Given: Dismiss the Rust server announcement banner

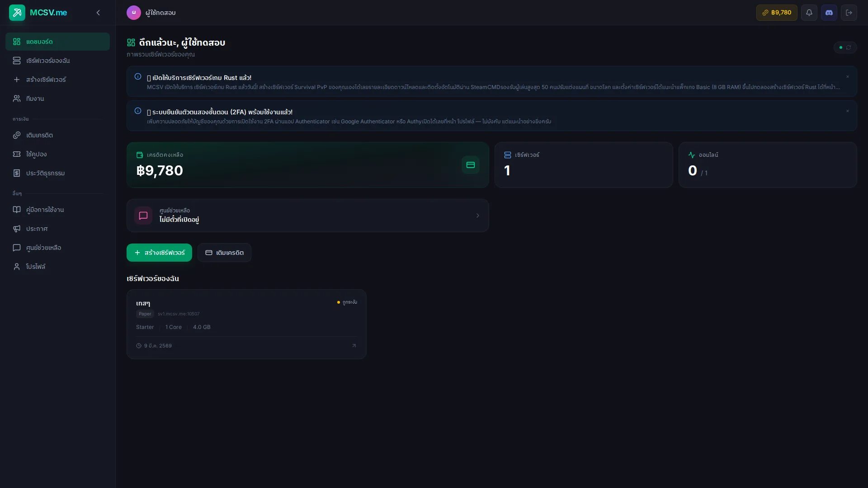Looking at the screenshot, I should 848,77.
